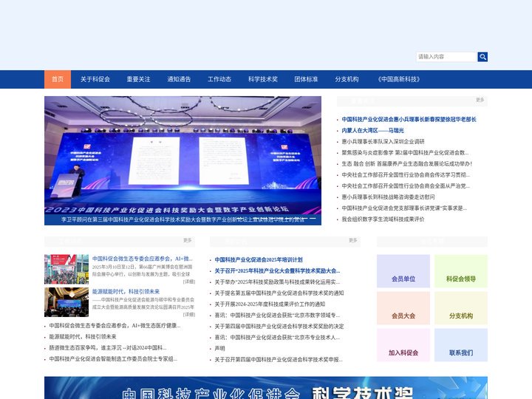Select 重要关注 menu item
Screen dimensions: 532x399
click(x=138, y=79)
